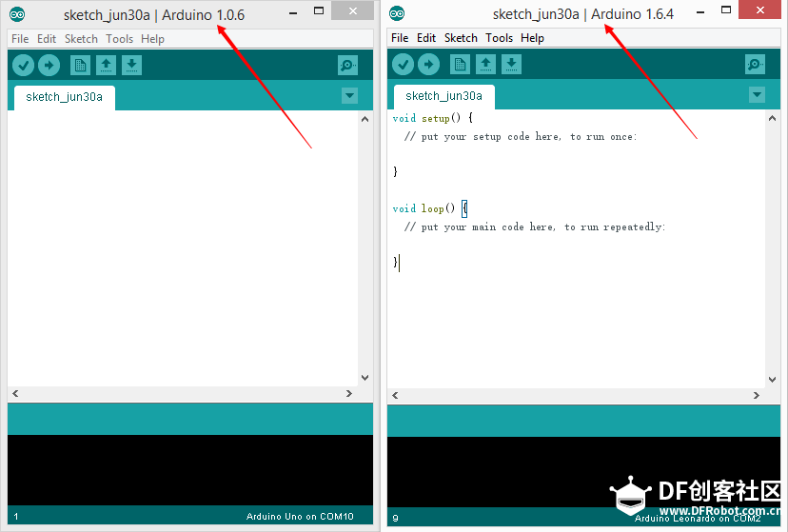Open Tools menu in Arduino 1.0.6
Image resolution: width=788 pixels, height=532 pixels.
[120, 39]
